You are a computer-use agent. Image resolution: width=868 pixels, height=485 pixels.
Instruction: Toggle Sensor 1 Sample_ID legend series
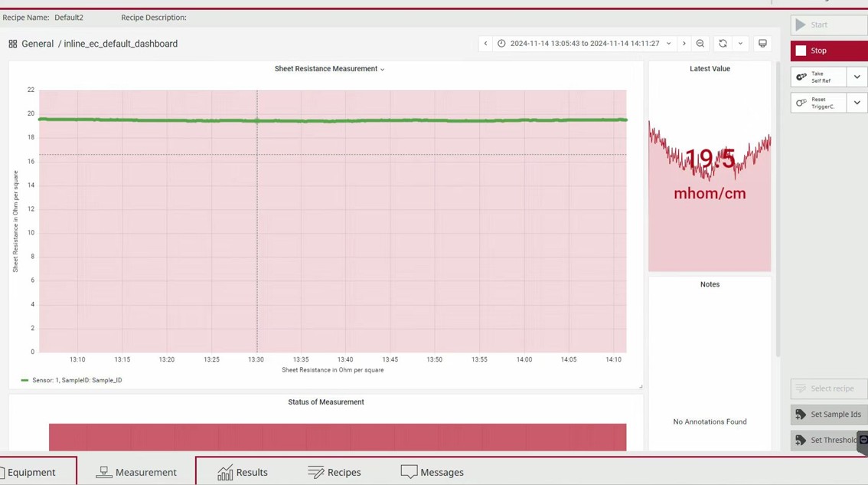[77, 380]
